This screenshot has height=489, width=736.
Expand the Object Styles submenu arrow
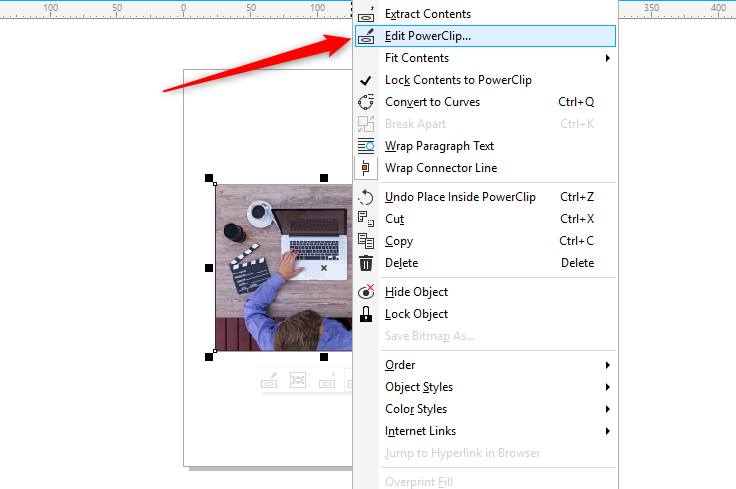pos(608,387)
